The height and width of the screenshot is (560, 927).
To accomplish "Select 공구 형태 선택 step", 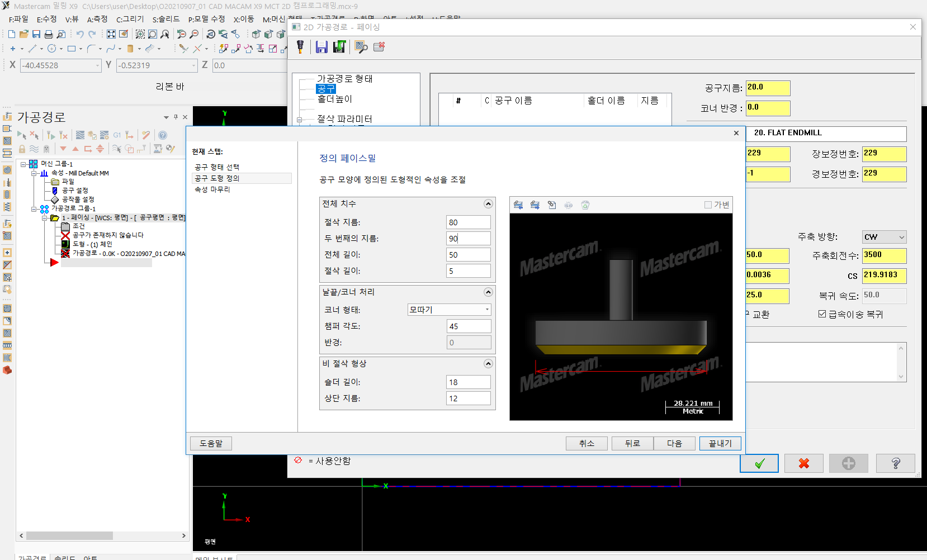I will tap(217, 167).
